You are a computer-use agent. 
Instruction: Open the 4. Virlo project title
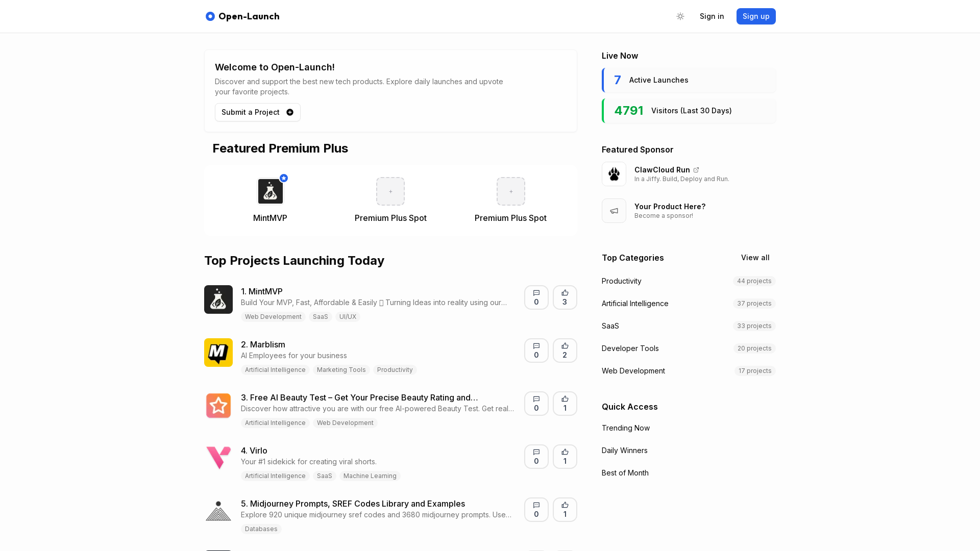254,450
